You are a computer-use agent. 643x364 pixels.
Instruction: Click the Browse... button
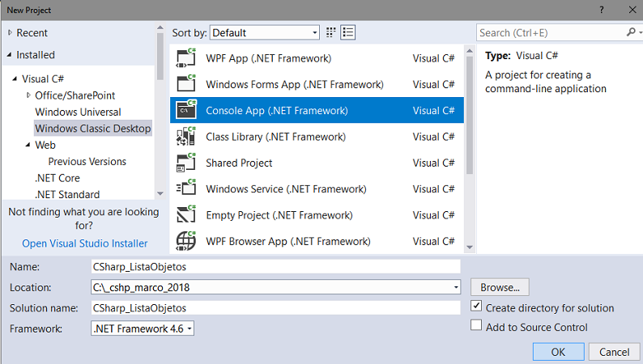[500, 287]
